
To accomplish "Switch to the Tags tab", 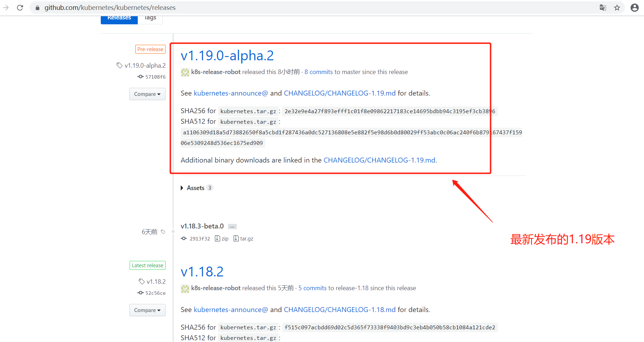I will click(x=150, y=18).
